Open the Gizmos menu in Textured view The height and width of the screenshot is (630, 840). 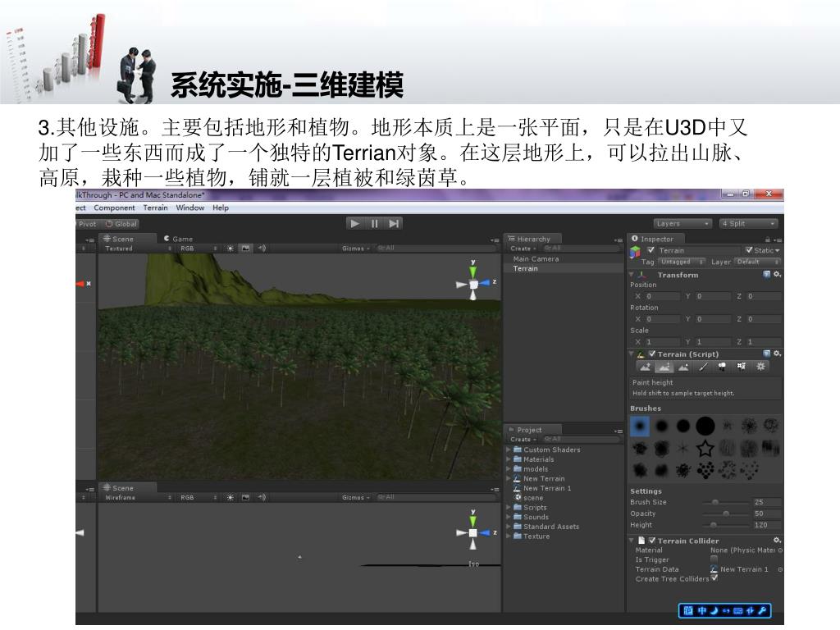[356, 249]
